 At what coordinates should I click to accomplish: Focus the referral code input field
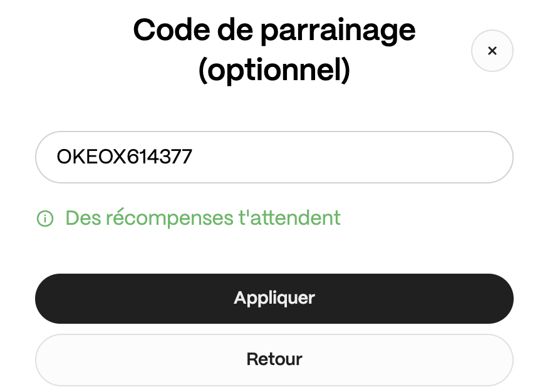tap(274, 157)
